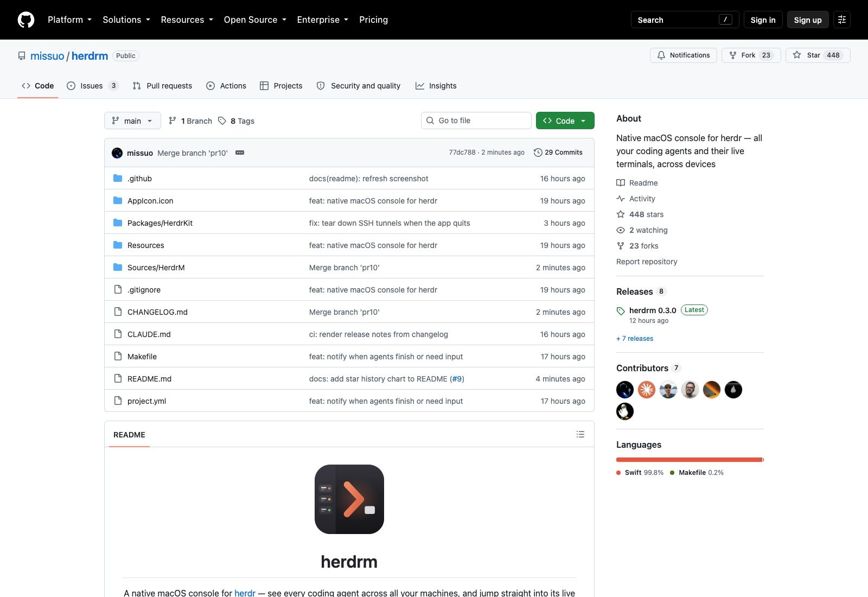
Task: Follow the herdr link in README text
Action: (245, 593)
